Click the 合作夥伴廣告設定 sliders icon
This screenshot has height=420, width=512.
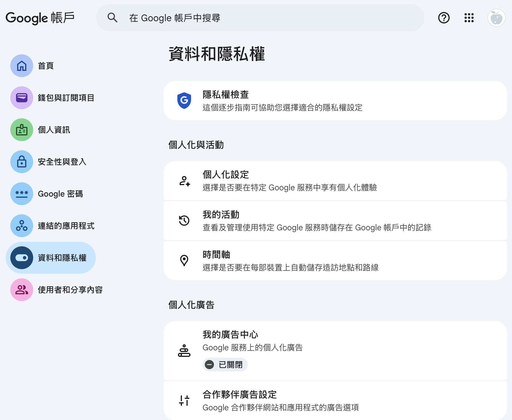point(184,401)
